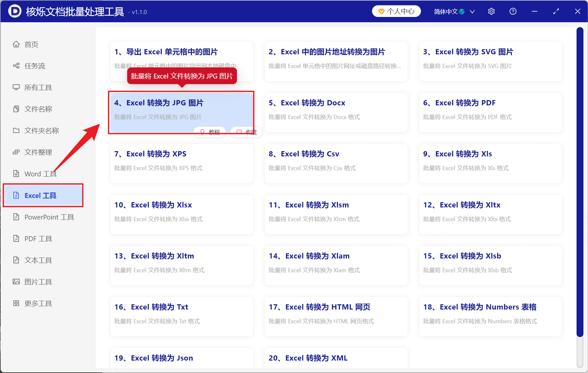Click the home icon beside 首页
The width and height of the screenshot is (588, 373).
[16, 44]
